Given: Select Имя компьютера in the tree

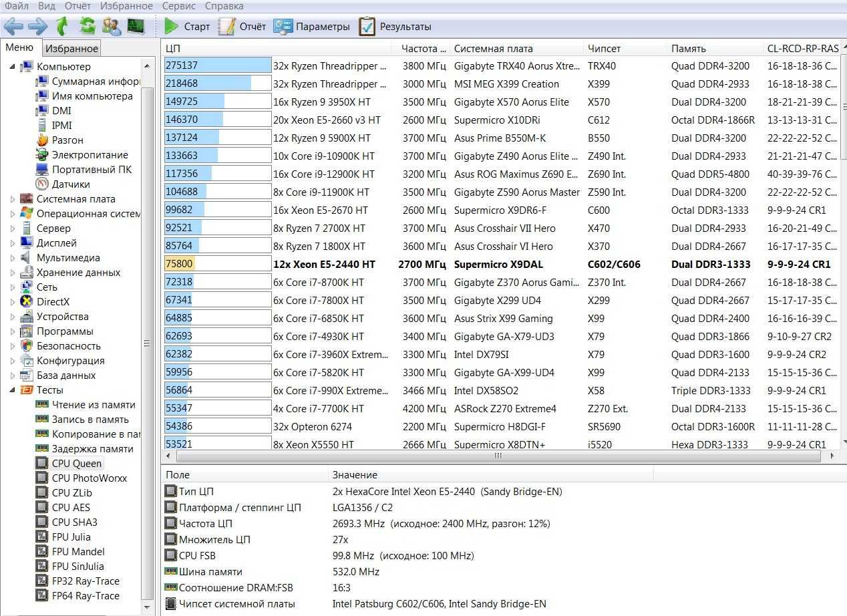Looking at the screenshot, I should [84, 96].
